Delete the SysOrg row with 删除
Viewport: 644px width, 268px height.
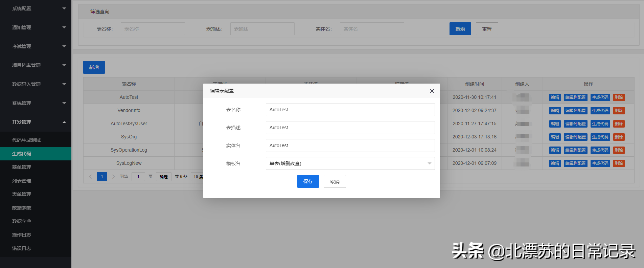pos(619,137)
